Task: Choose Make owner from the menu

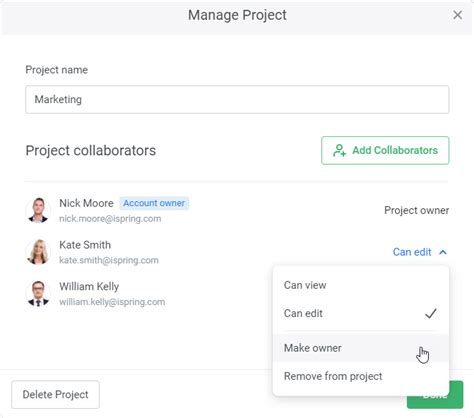Action: click(x=361, y=348)
